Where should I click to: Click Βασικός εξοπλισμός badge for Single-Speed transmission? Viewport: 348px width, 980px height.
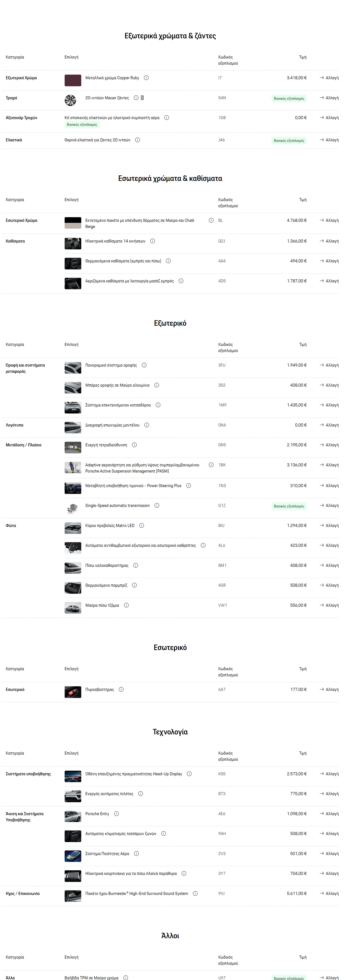click(x=289, y=506)
